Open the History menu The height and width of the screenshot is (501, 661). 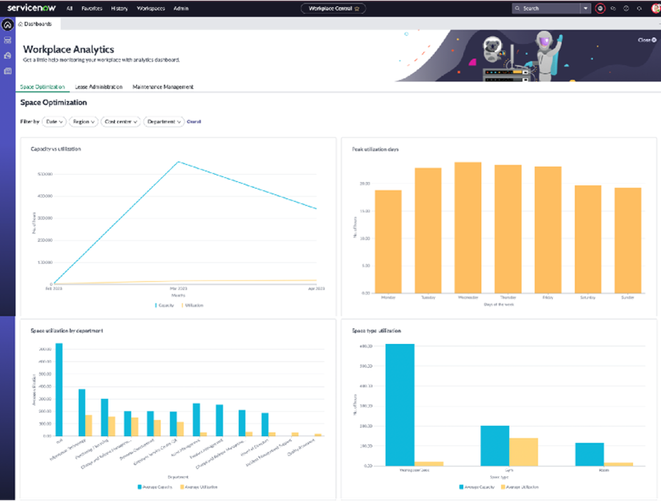pyautogui.click(x=119, y=8)
